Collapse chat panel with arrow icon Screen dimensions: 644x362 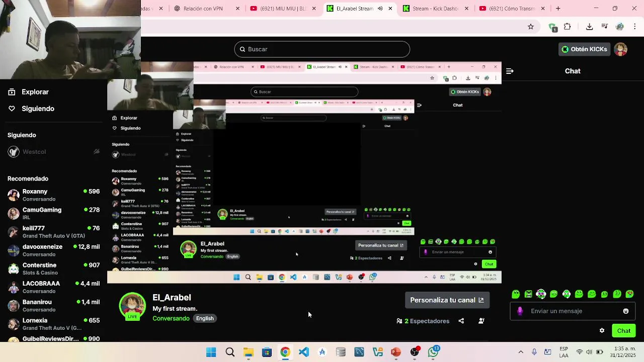point(510,71)
